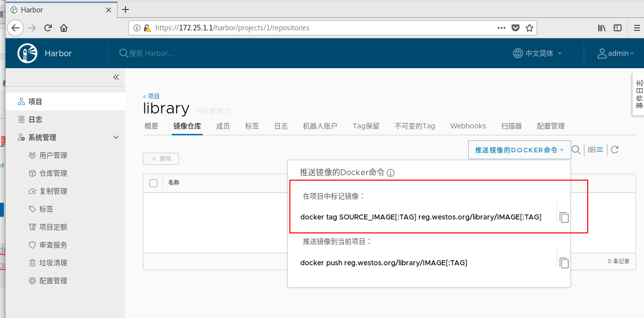Click the browser back arrow button
This screenshot has width=644, height=318.
coord(15,28)
